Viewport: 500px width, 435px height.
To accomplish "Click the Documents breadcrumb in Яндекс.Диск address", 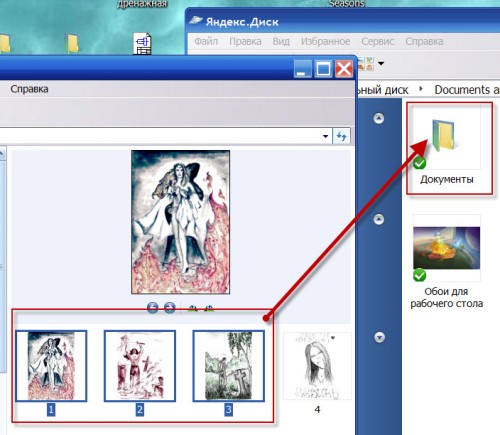I will pyautogui.click(x=467, y=89).
